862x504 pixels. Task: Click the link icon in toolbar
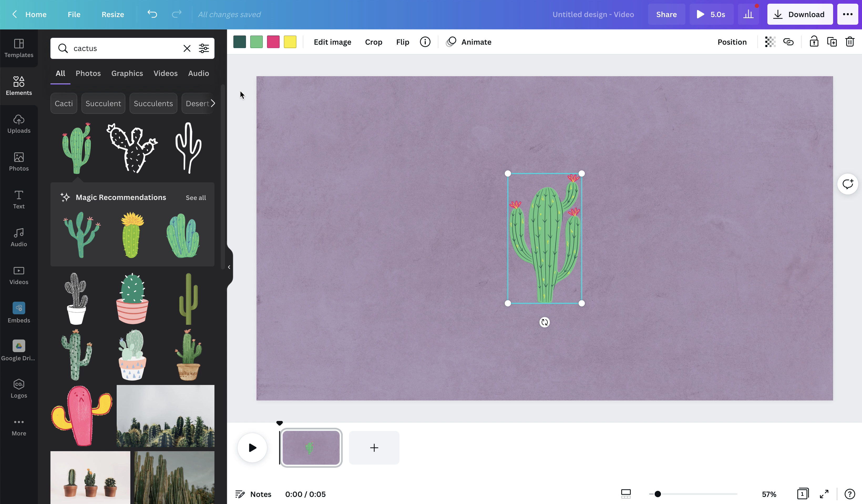(x=788, y=42)
